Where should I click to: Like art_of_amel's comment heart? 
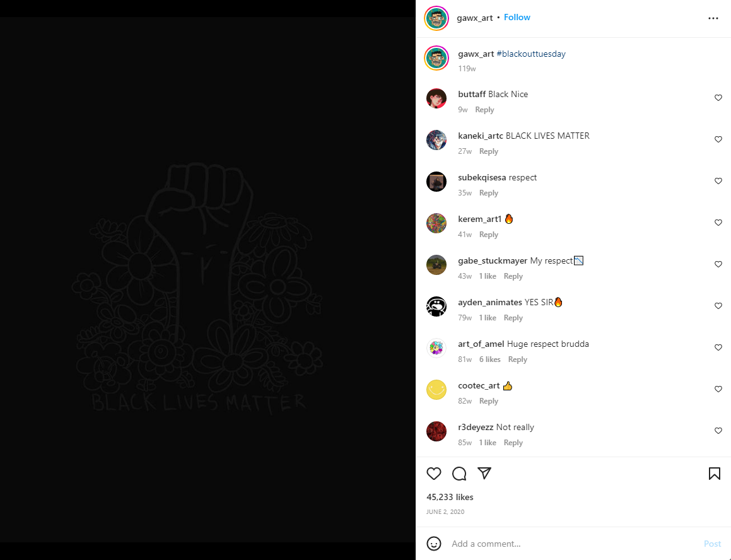click(x=718, y=347)
